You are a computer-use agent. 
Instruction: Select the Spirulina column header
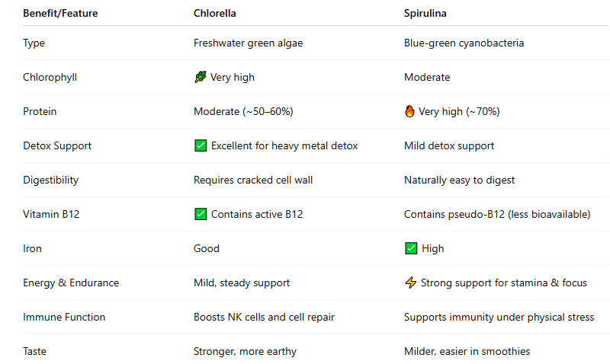tap(425, 13)
